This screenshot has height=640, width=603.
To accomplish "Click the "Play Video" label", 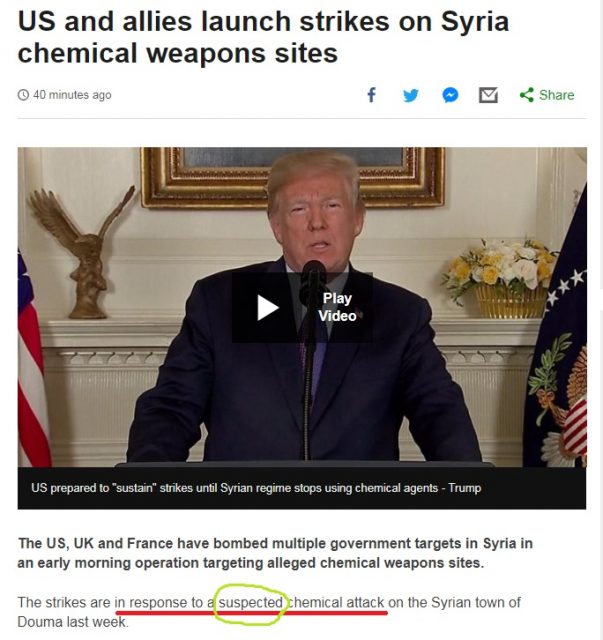I will (x=337, y=307).
